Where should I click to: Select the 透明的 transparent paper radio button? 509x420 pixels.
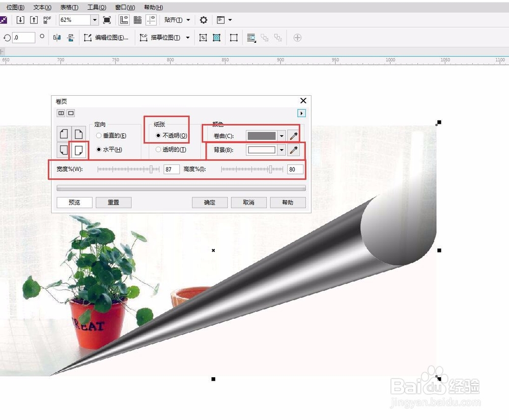coord(159,150)
